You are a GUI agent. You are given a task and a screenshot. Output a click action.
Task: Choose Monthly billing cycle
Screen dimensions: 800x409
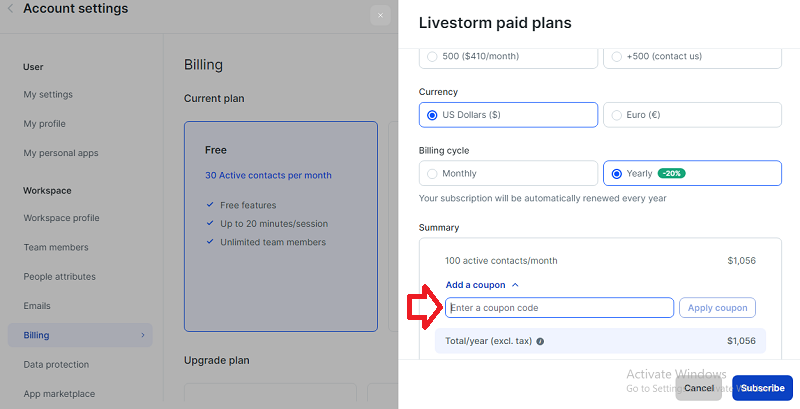tap(508, 173)
